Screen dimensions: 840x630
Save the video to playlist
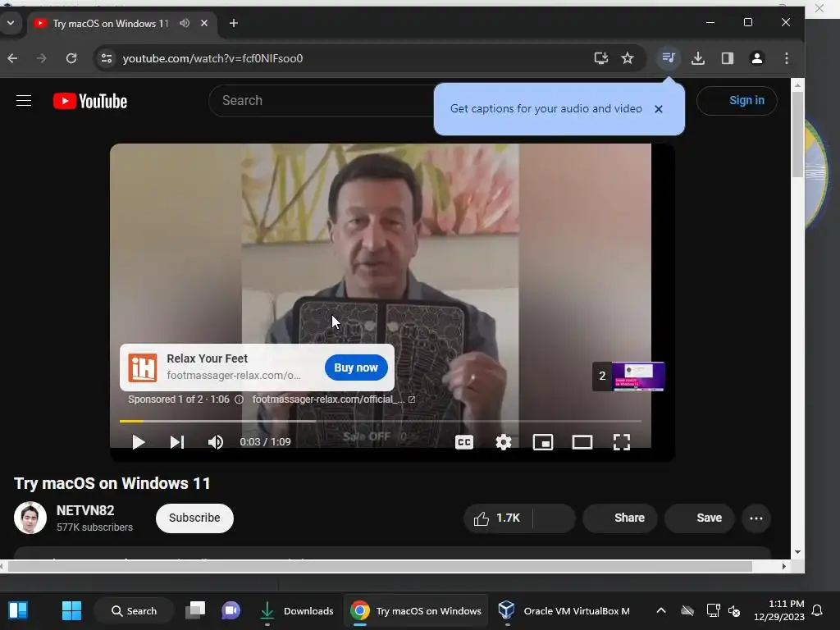tap(699, 518)
